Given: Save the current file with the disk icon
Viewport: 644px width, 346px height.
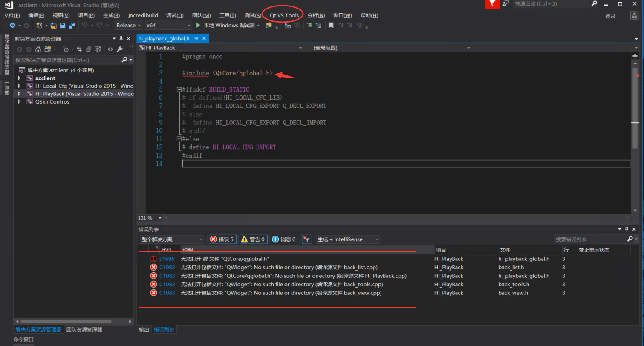Looking at the screenshot, I should pos(63,26).
